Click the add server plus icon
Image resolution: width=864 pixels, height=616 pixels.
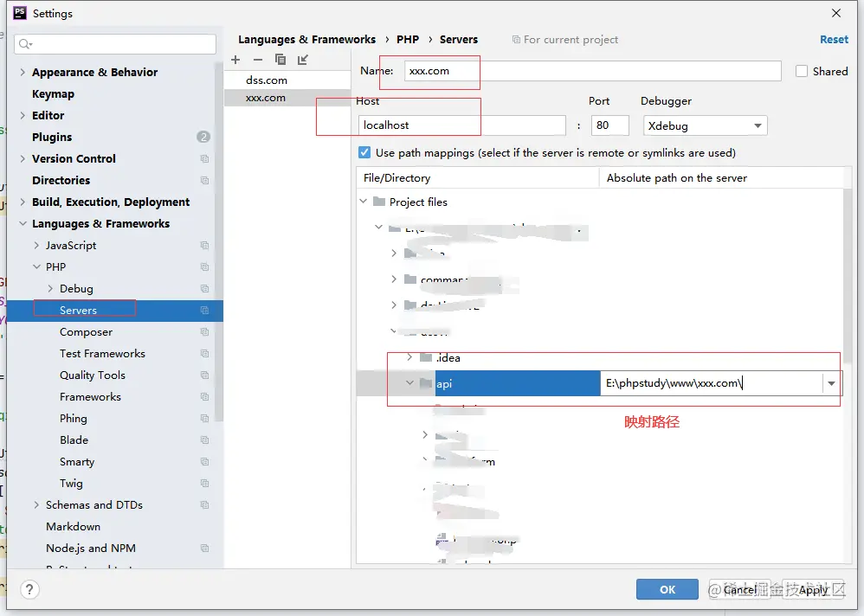coord(235,60)
